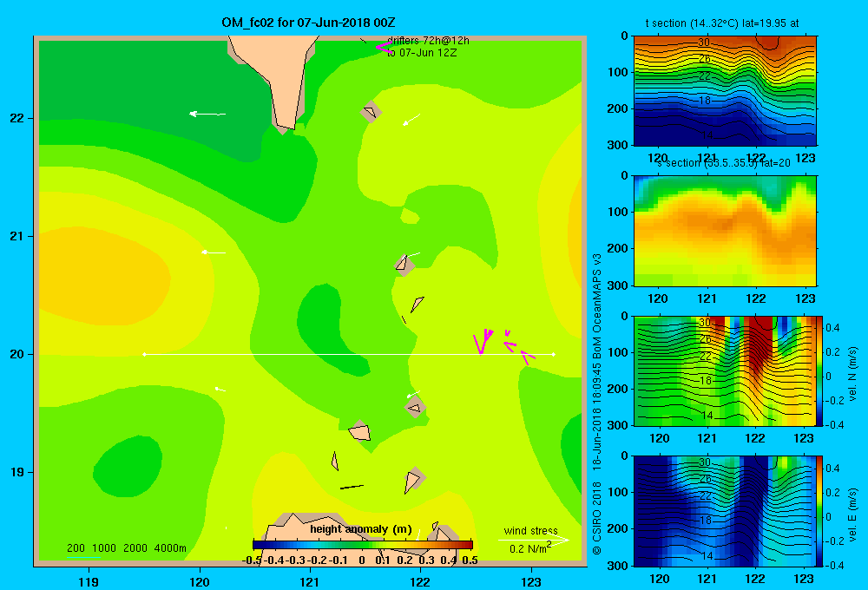Click longitude label 122 below the main map
This screenshot has height=590, width=868.
[x=420, y=581]
